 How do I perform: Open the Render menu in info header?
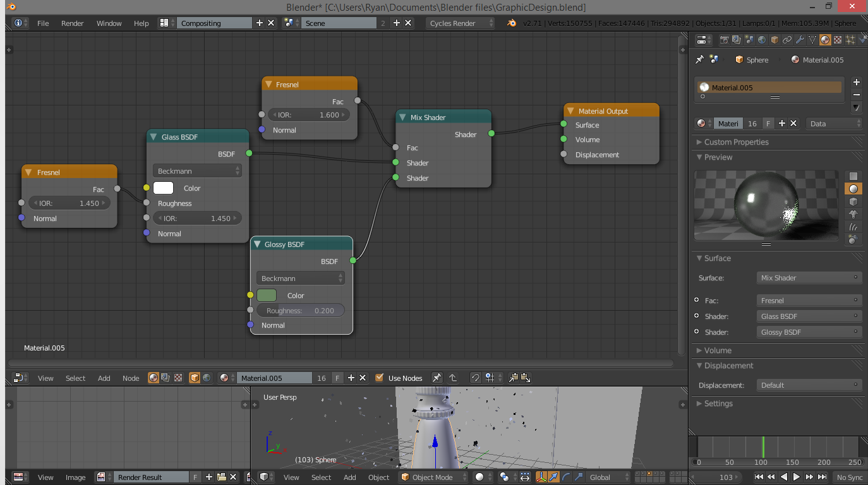pos(73,23)
